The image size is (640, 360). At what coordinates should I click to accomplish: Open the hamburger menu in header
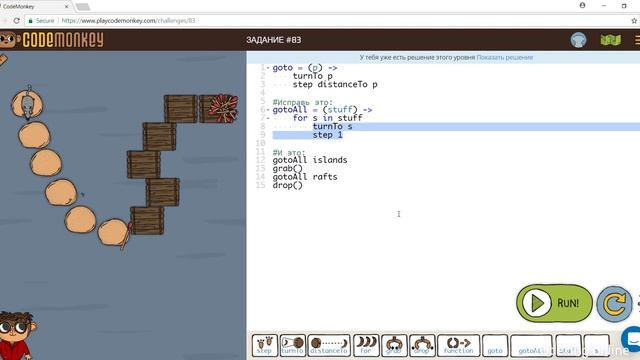click(x=637, y=40)
